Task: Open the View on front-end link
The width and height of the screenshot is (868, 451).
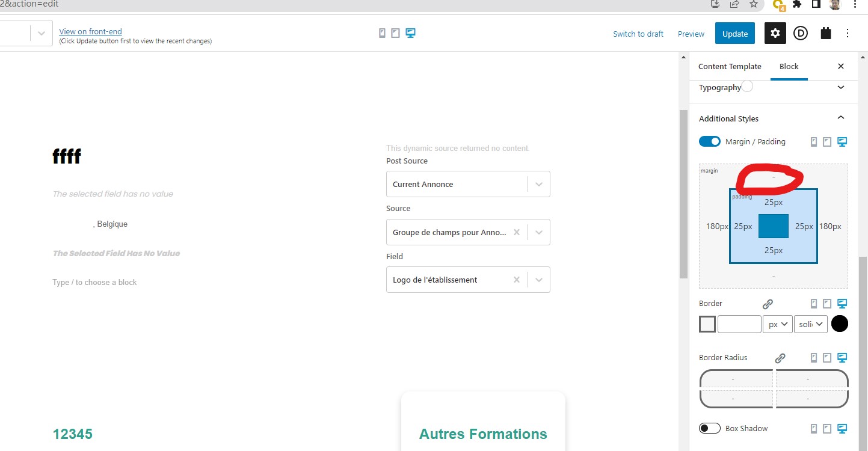Action: click(x=90, y=31)
